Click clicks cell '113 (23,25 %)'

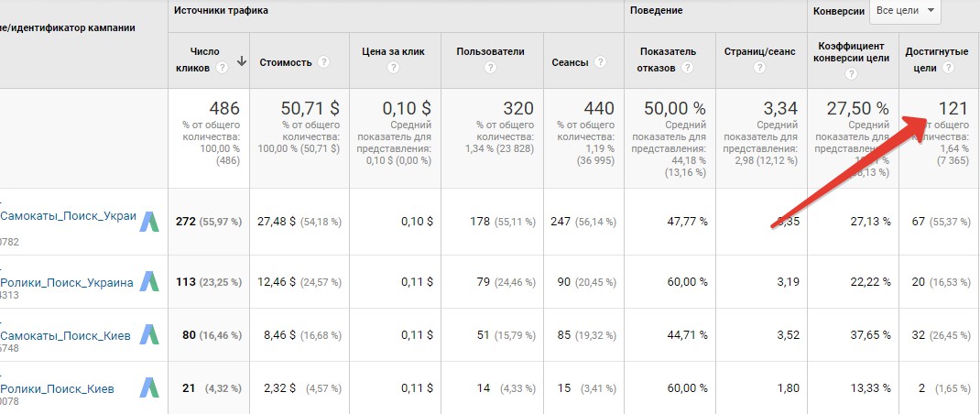tap(209, 281)
